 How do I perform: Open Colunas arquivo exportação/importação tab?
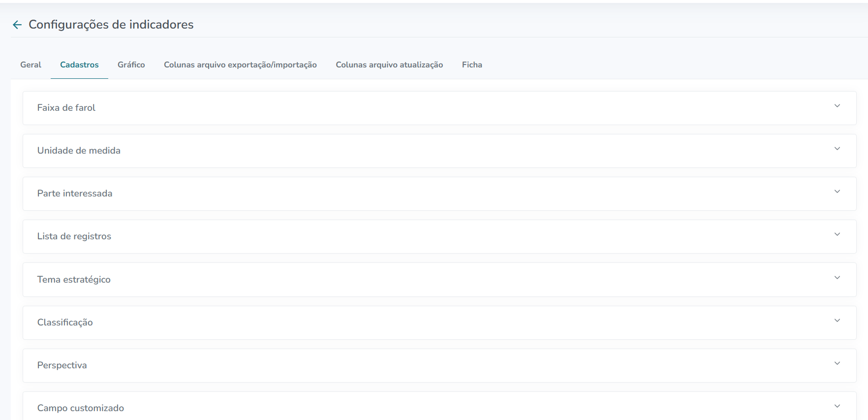tap(240, 65)
